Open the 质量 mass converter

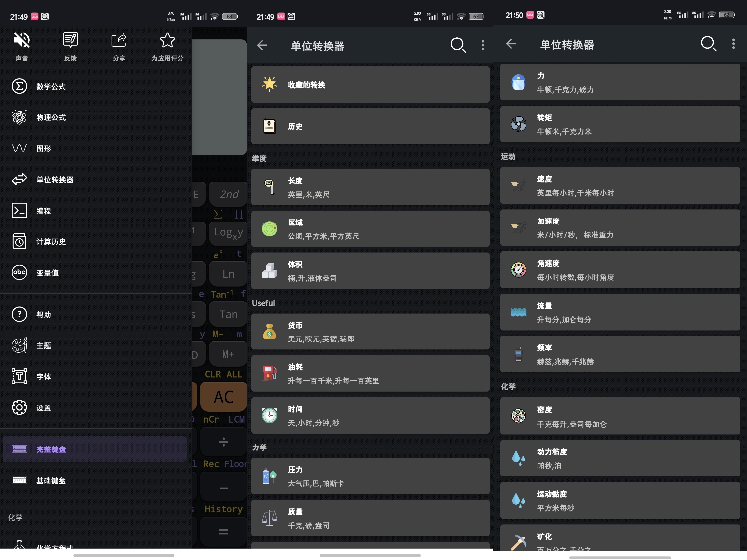click(371, 518)
